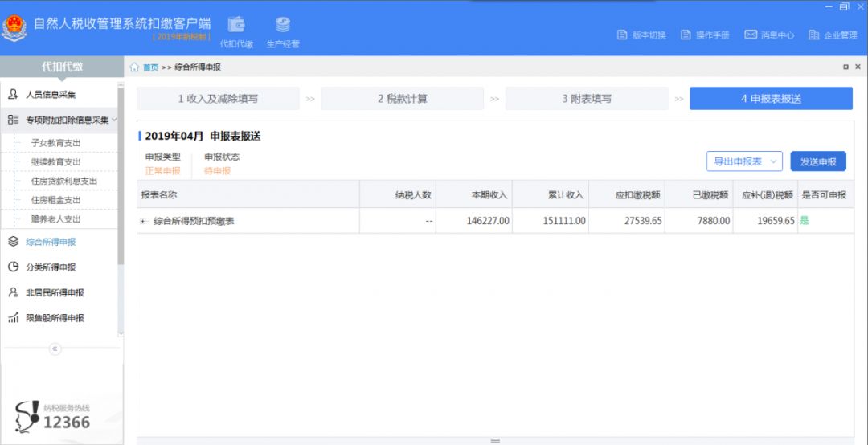Select 继续教育支出 in the tree
The width and height of the screenshot is (868, 445).
pyautogui.click(x=56, y=161)
